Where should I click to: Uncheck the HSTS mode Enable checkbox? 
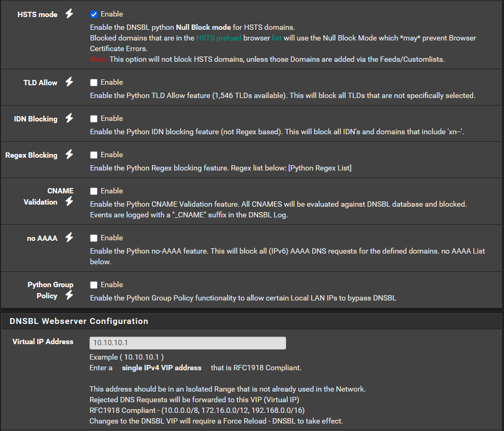click(94, 14)
